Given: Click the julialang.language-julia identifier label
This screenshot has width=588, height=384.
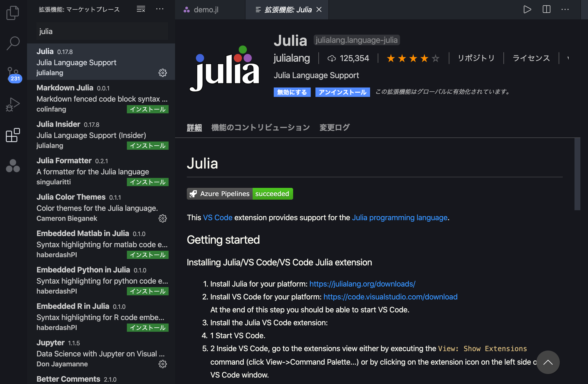Looking at the screenshot, I should coord(357,40).
